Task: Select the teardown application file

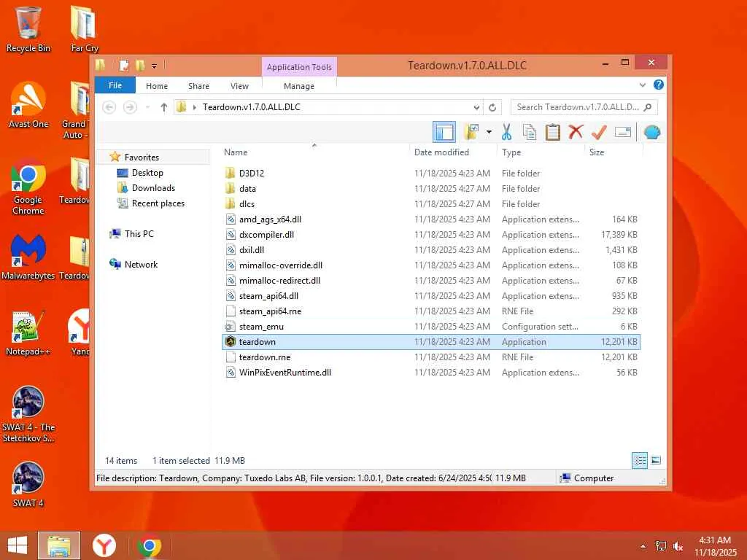Action: click(430, 342)
